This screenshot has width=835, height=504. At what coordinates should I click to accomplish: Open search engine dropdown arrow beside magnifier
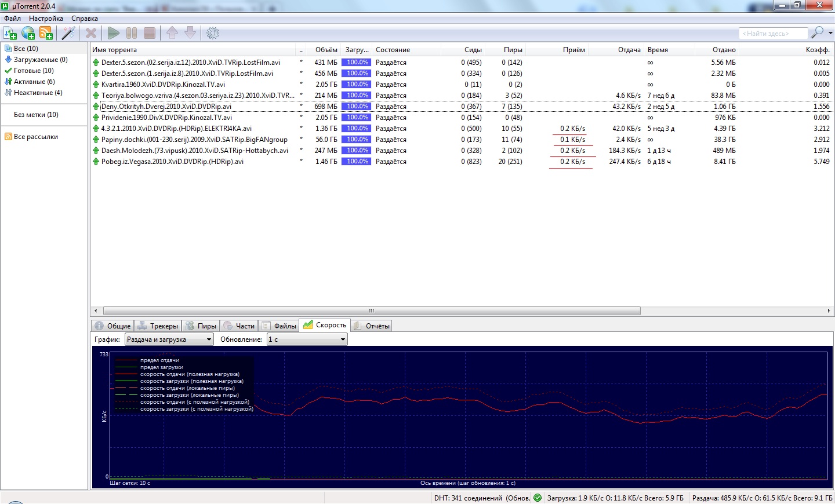click(x=830, y=33)
